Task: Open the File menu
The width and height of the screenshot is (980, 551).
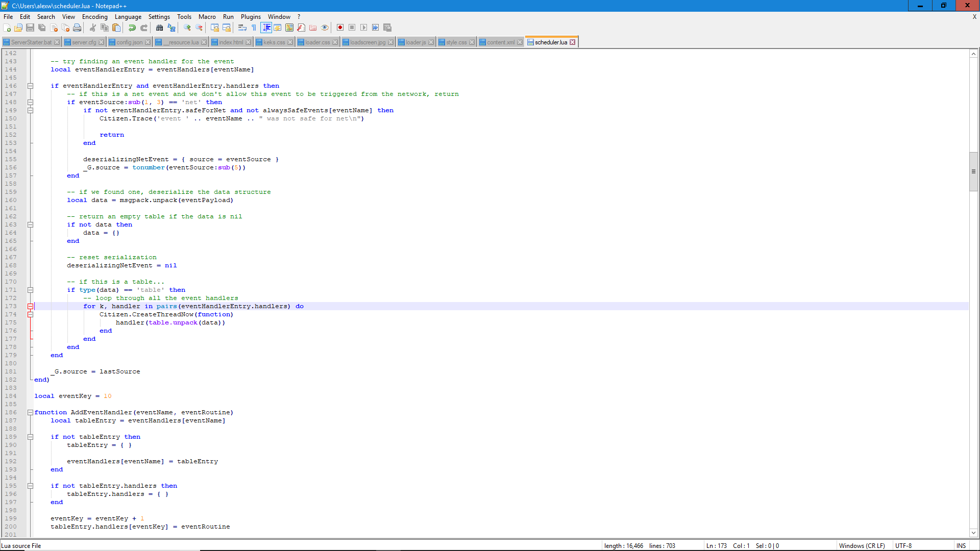Action: 8,17
